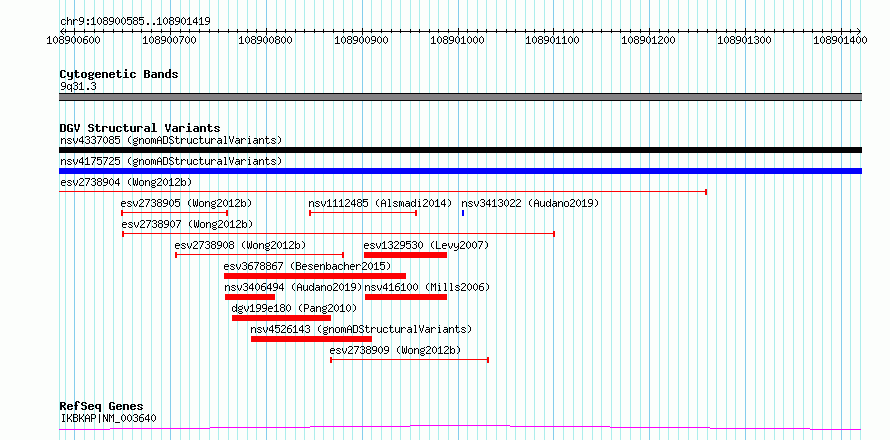This screenshot has width=890, height=440.
Task: Click the esv3678867 red variant bar
Action: coord(315,276)
